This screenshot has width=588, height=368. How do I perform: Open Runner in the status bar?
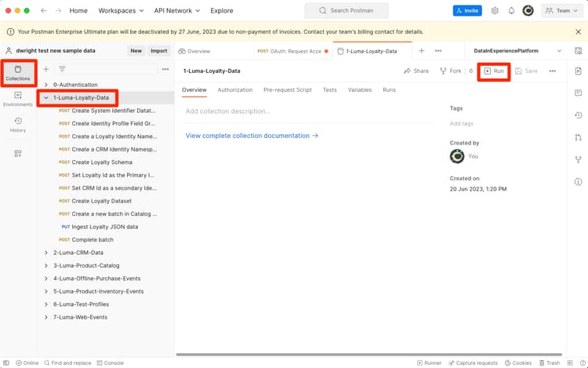(x=429, y=363)
